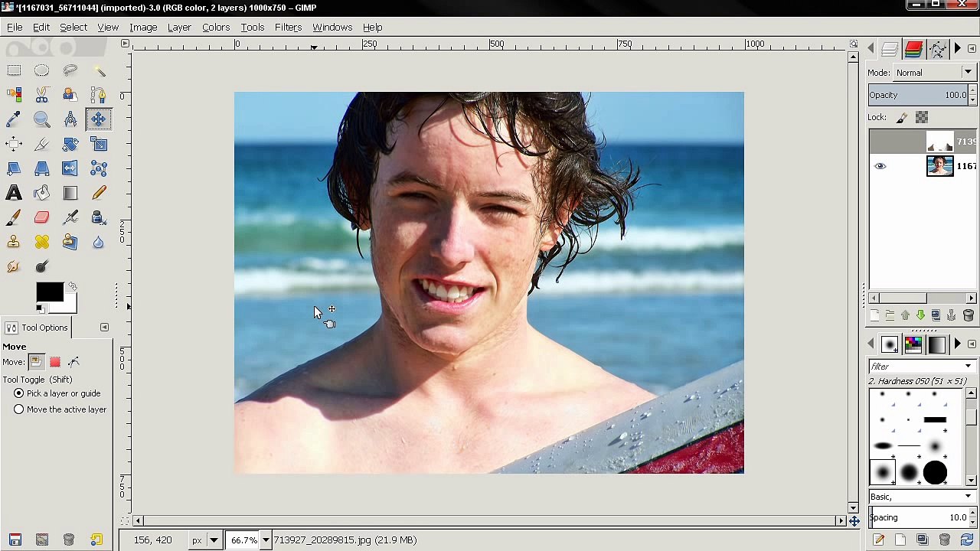This screenshot has height=551, width=980.
Task: Set Move mode to selection
Action: point(55,362)
